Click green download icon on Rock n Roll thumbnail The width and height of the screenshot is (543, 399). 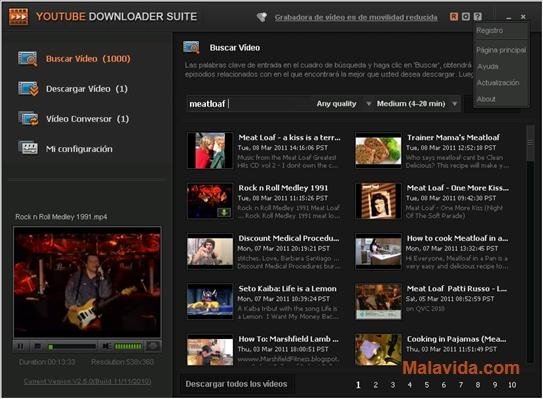point(224,212)
